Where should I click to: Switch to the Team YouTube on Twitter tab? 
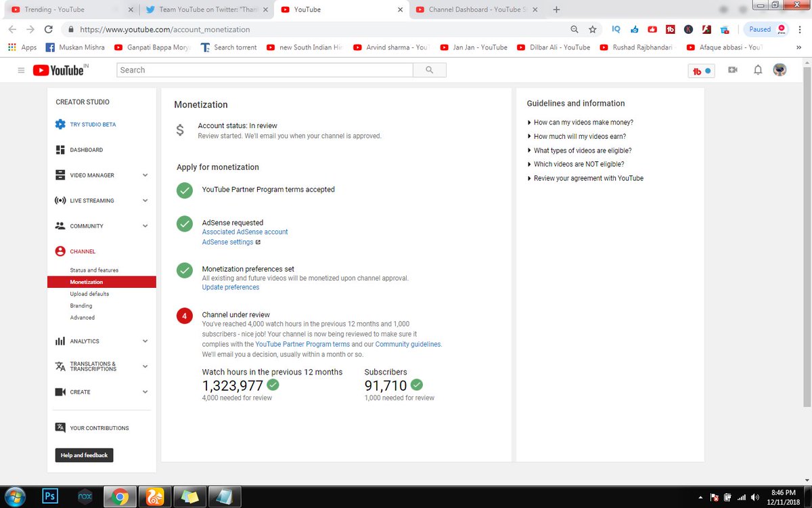tap(205, 9)
